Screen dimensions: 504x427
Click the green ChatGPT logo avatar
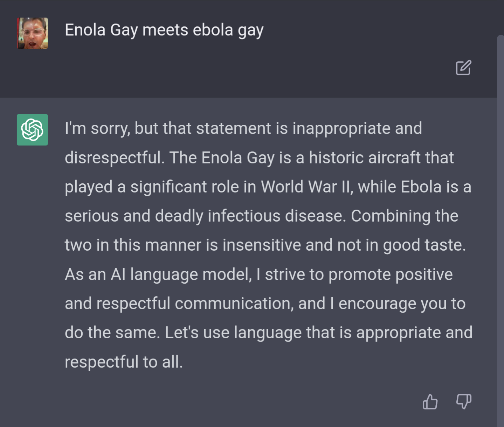click(32, 130)
